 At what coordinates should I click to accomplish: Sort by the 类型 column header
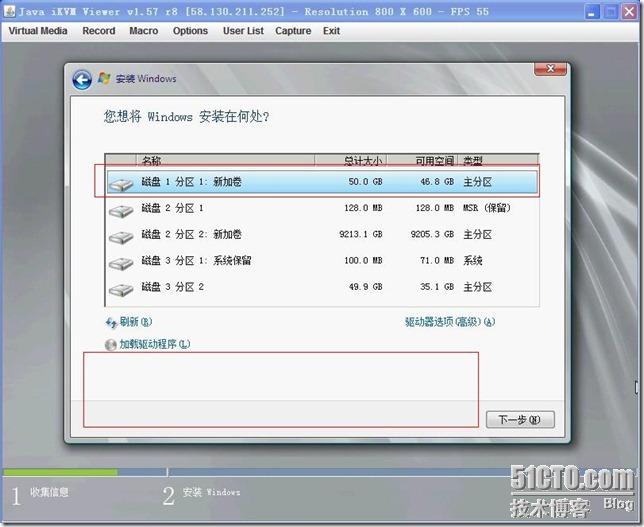pyautogui.click(x=498, y=160)
